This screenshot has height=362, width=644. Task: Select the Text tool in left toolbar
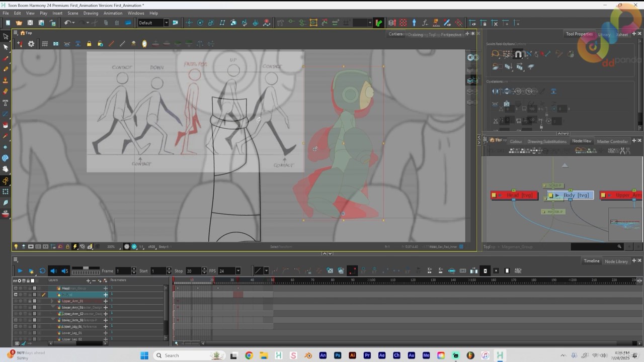tap(6, 103)
